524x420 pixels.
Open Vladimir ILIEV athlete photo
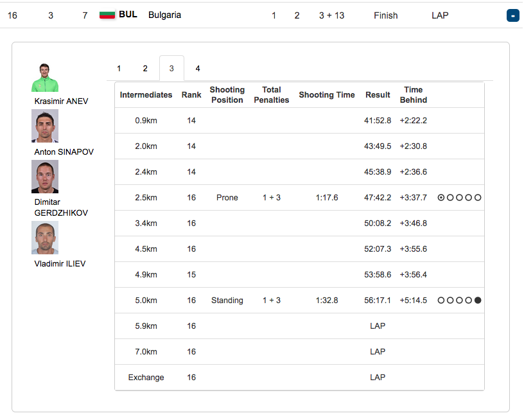point(44,238)
